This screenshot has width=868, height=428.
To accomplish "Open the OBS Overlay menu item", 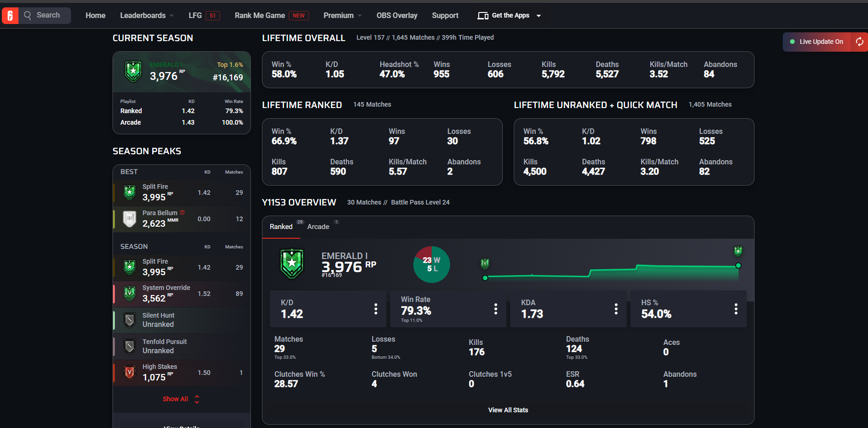I will click(x=397, y=15).
